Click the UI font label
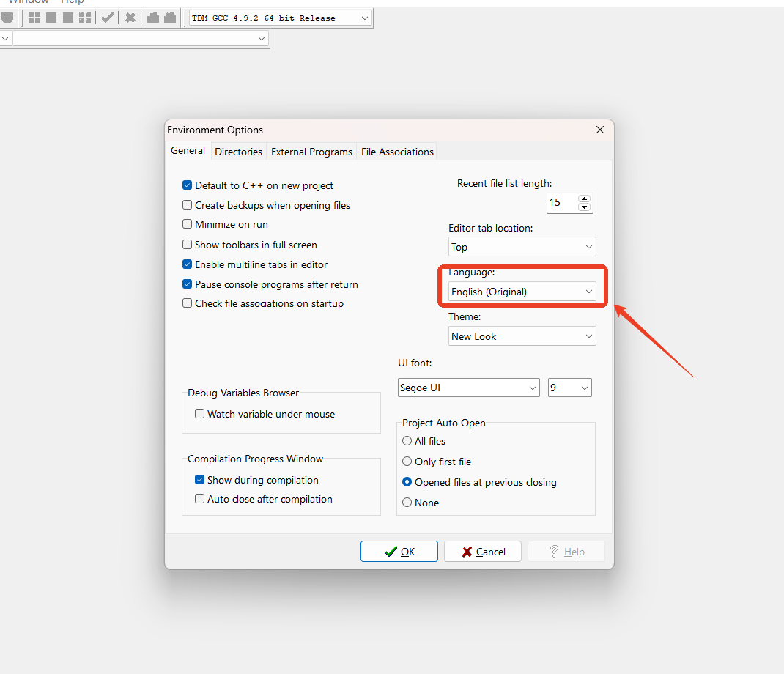The height and width of the screenshot is (674, 784). (x=415, y=363)
